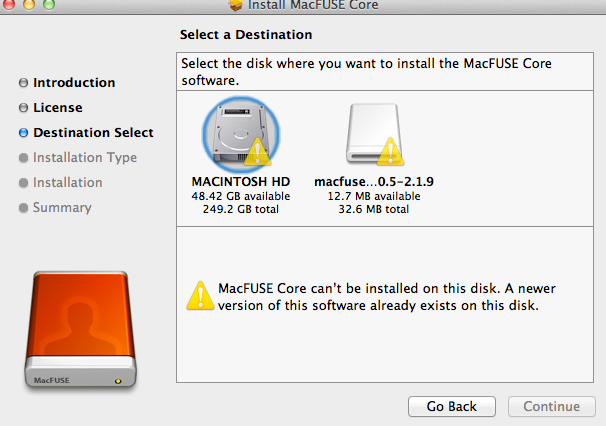Click yellow warning icon beside error message

pyautogui.click(x=199, y=296)
